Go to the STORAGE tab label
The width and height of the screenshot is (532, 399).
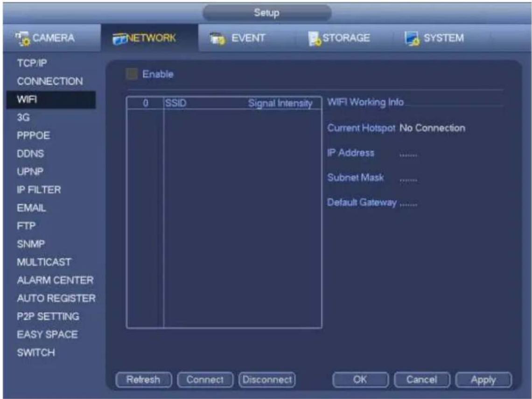[x=346, y=38]
